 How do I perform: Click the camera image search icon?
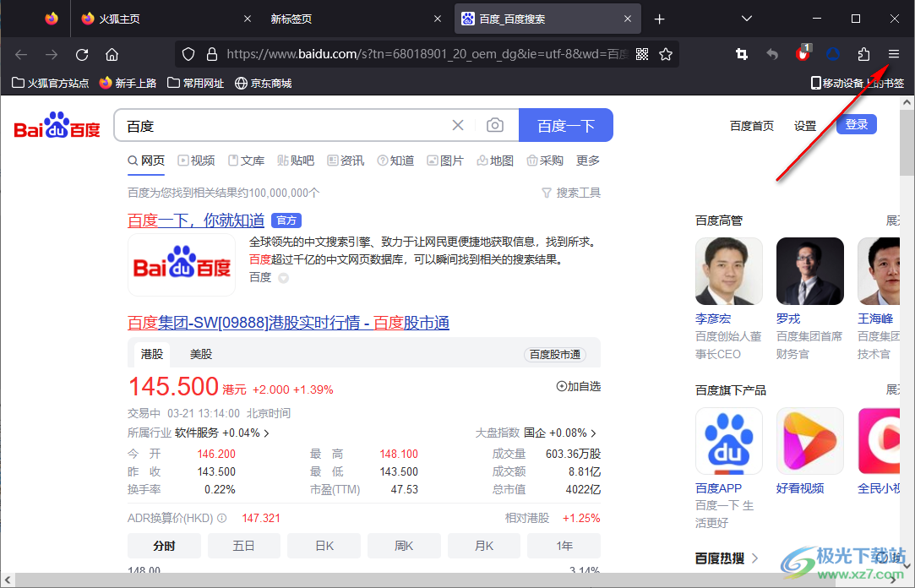(495, 125)
